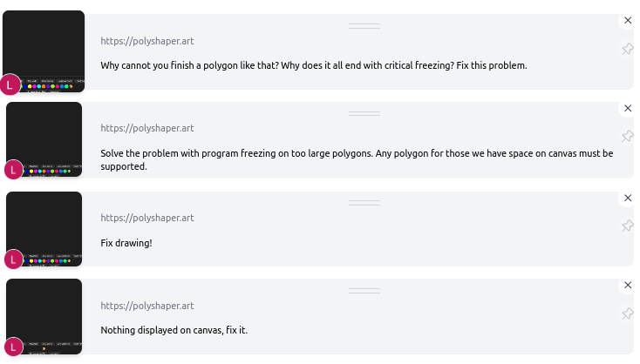Click the drag handle on 'Fix drawing!' card

pos(364,203)
